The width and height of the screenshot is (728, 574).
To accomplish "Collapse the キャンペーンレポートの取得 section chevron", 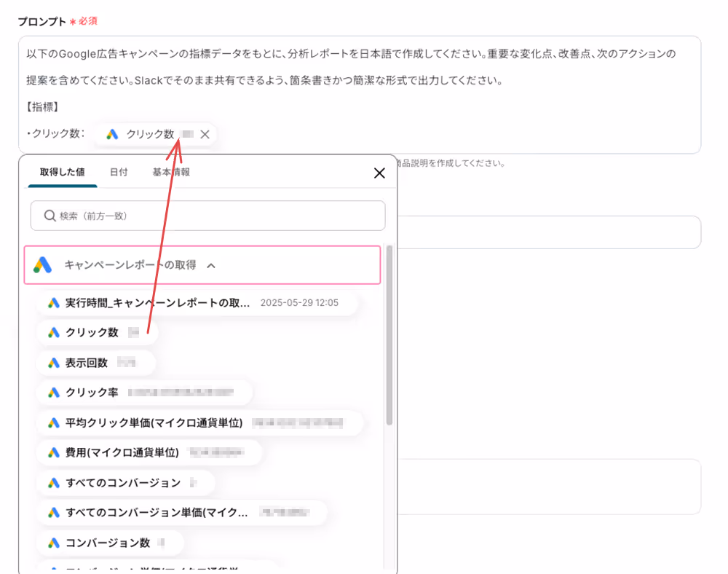I will tap(211, 266).
